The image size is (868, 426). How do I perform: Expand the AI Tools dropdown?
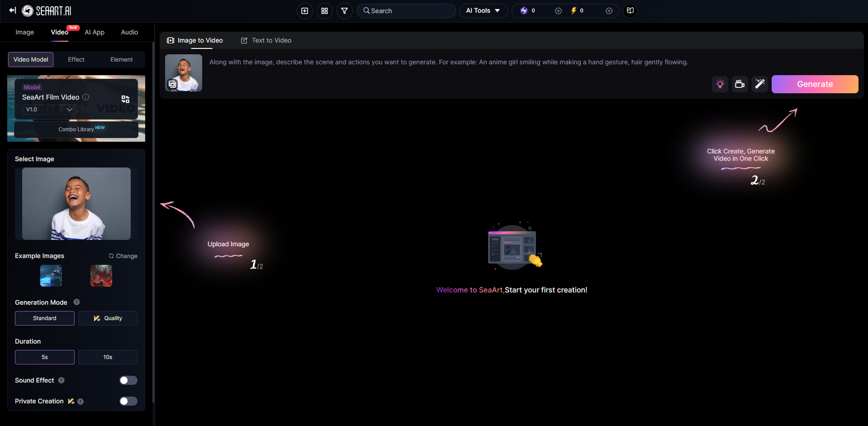(x=483, y=10)
